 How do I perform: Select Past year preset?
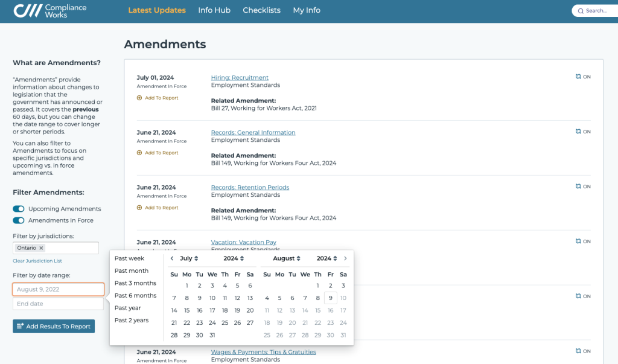128,308
